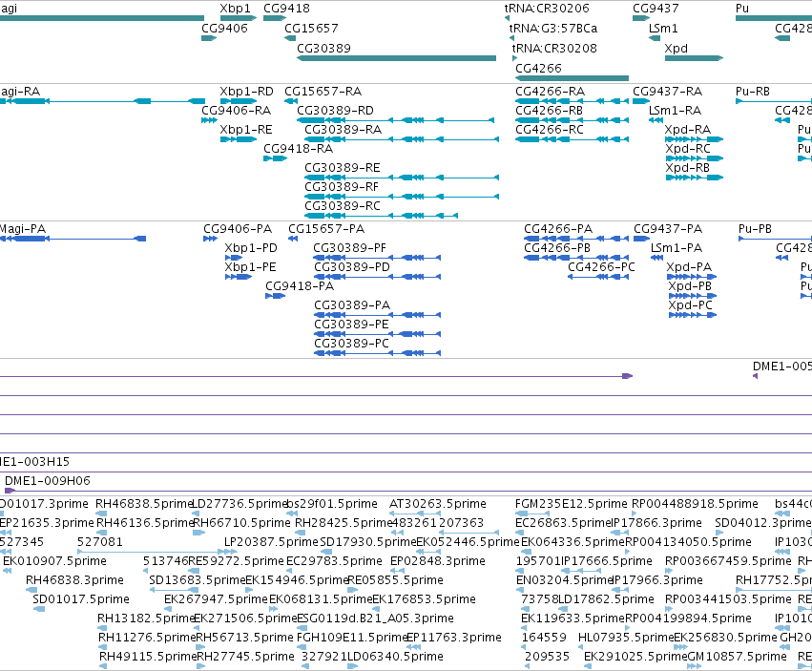Select the Pu-RB transcript label
The image size is (812, 671).
(753, 92)
